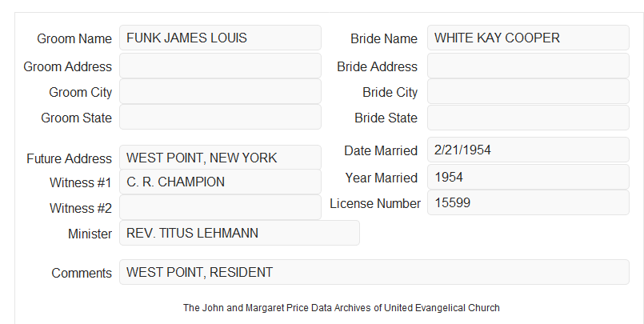The image size is (644, 324).
Task: Click the License Number field 15599
Action: [528, 202]
